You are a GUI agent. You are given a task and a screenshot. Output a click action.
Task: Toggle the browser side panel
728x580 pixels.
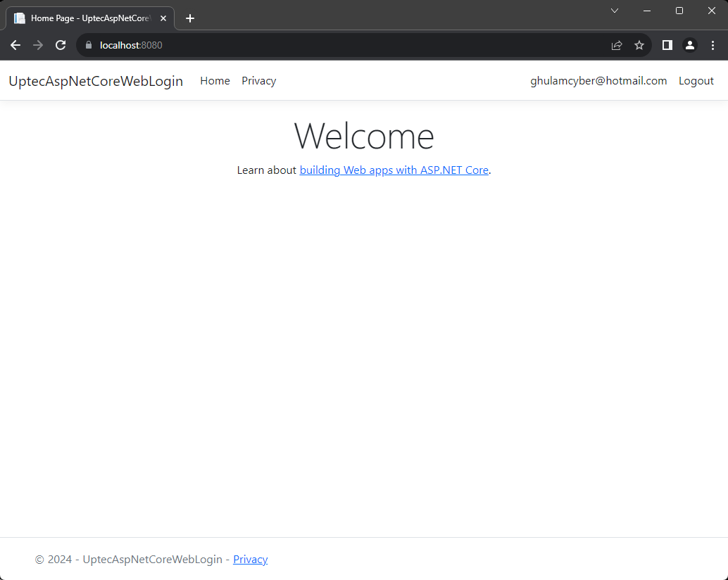coord(667,45)
